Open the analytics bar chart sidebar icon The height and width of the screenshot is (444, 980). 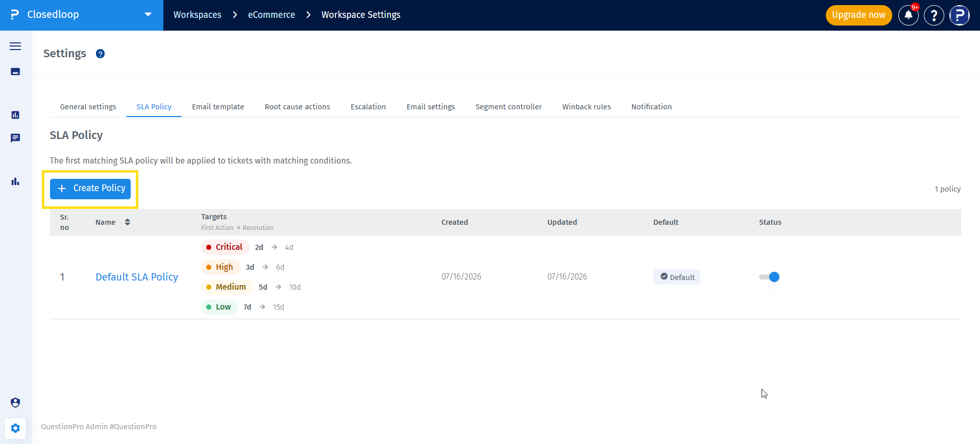15,181
